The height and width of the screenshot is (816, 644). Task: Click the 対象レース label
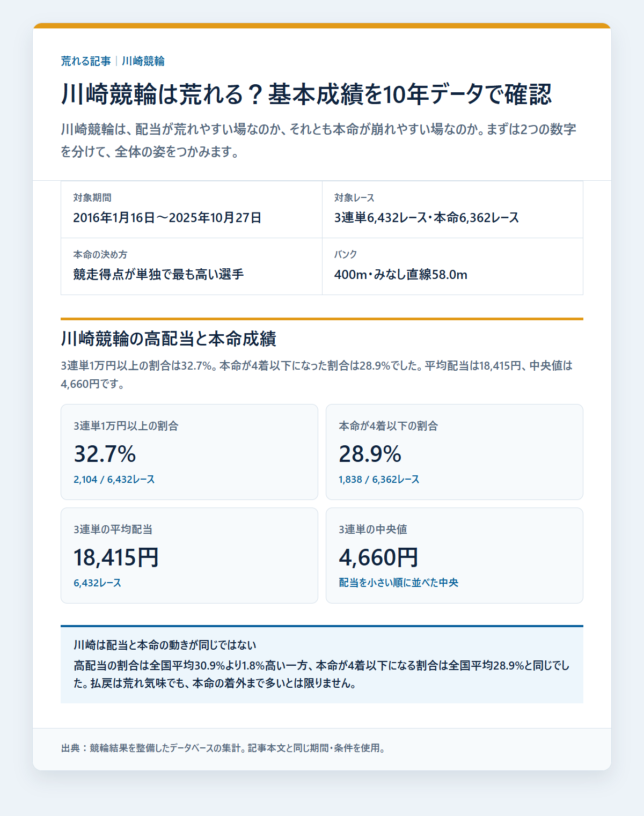point(354,198)
